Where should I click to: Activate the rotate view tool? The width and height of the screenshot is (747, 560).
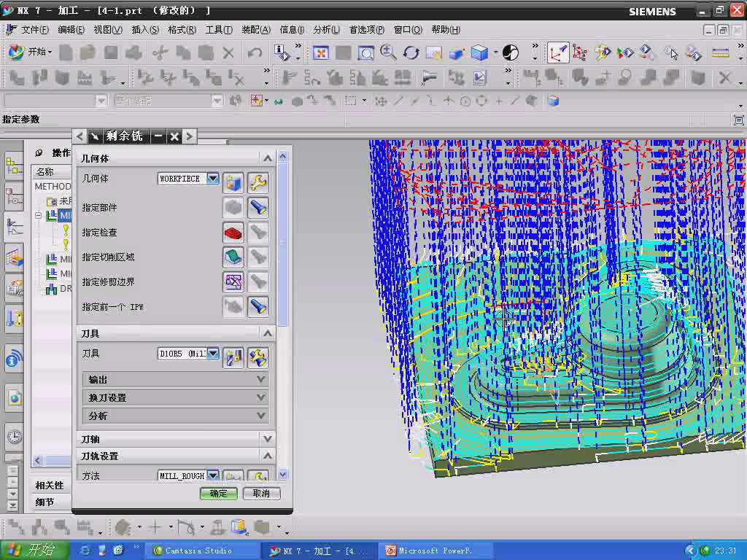tap(411, 52)
